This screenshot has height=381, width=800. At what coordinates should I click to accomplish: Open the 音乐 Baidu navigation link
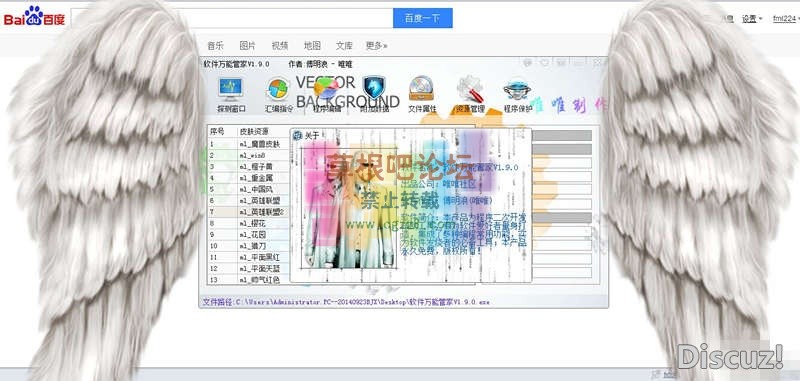coord(215,45)
